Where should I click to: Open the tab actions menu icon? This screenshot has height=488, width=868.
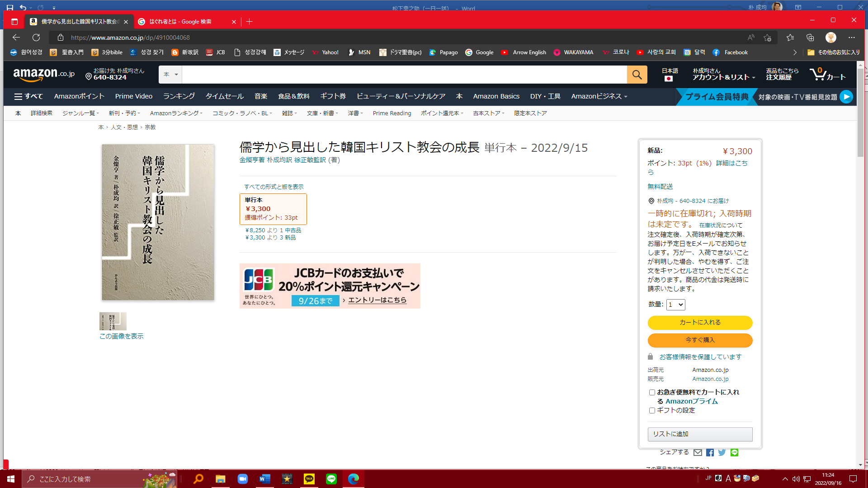[x=14, y=22]
